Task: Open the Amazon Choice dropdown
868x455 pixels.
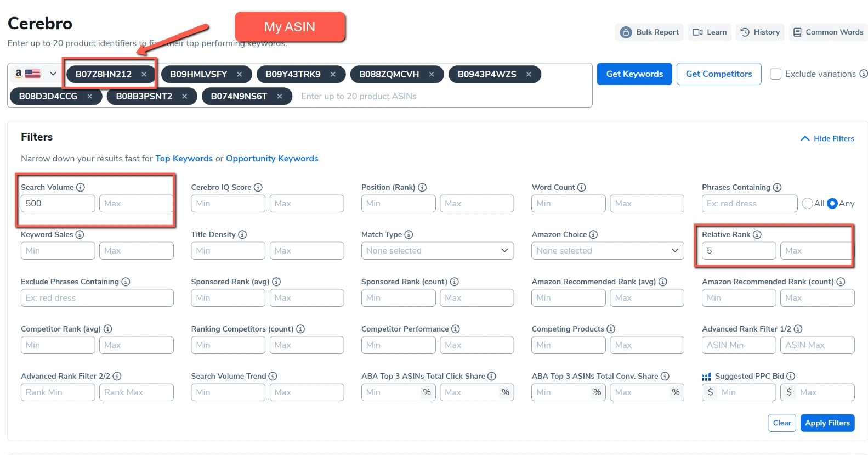Action: [608, 251]
